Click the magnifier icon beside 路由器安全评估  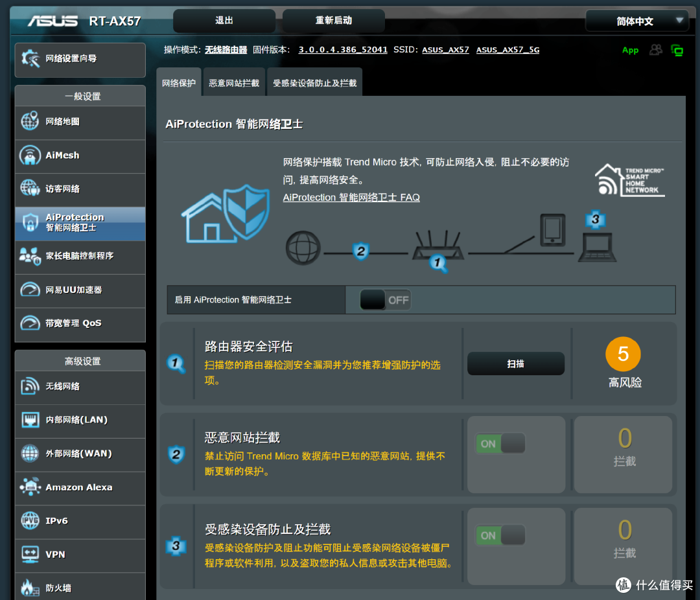(176, 363)
